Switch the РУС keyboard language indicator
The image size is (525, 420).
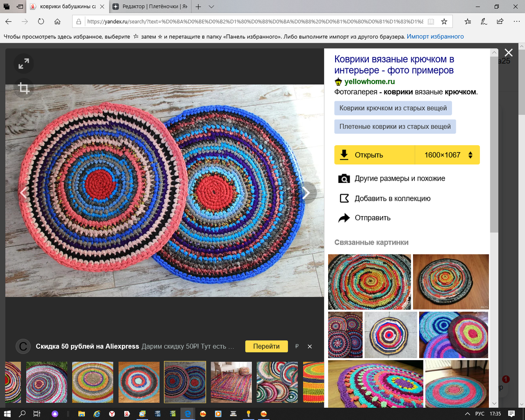(x=479, y=413)
